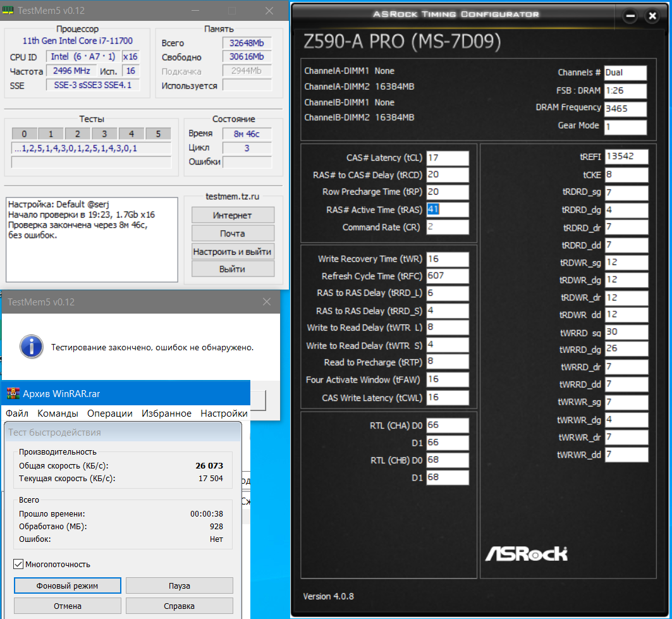Minimize the TestMem5 main window
This screenshot has width=672, height=619.
click(x=195, y=11)
